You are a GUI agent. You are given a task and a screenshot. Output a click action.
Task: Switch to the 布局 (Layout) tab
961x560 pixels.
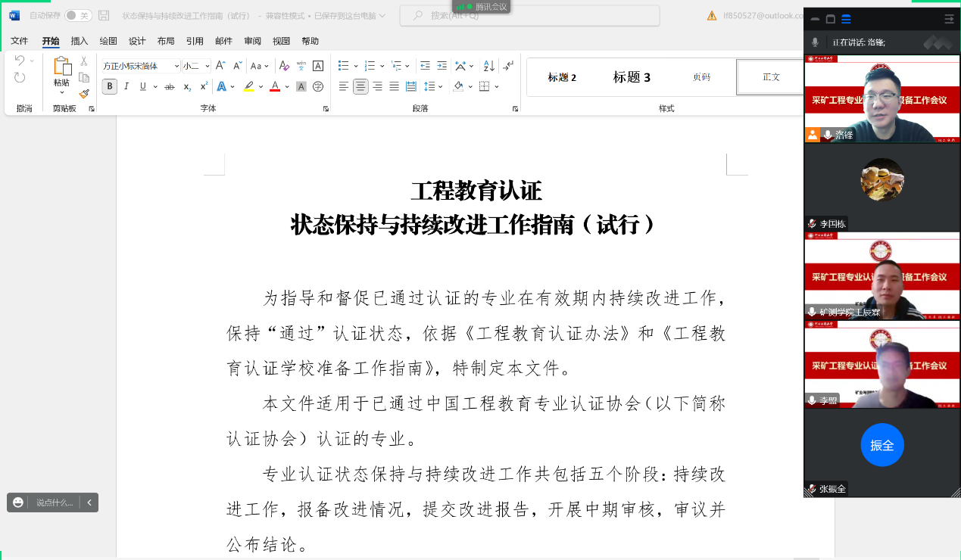[166, 41]
